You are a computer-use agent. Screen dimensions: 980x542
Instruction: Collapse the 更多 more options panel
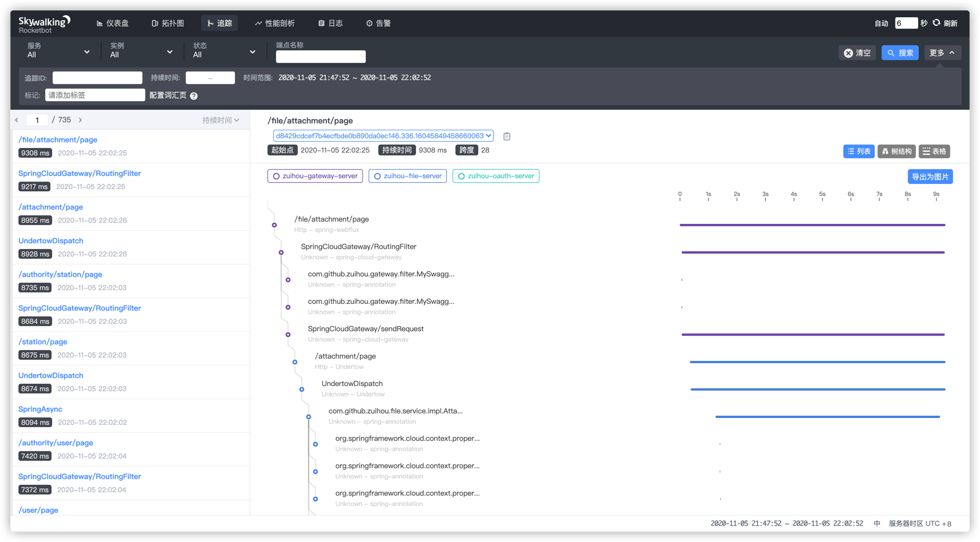click(x=942, y=53)
